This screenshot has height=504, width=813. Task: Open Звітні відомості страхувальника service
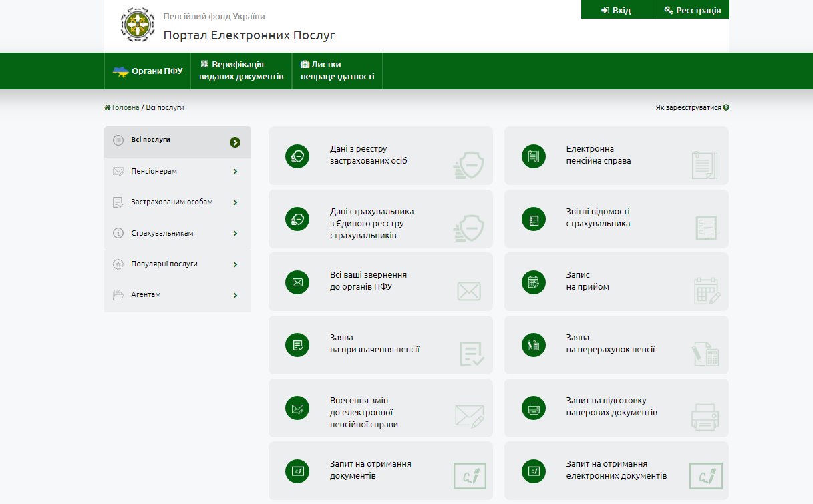[x=617, y=219]
